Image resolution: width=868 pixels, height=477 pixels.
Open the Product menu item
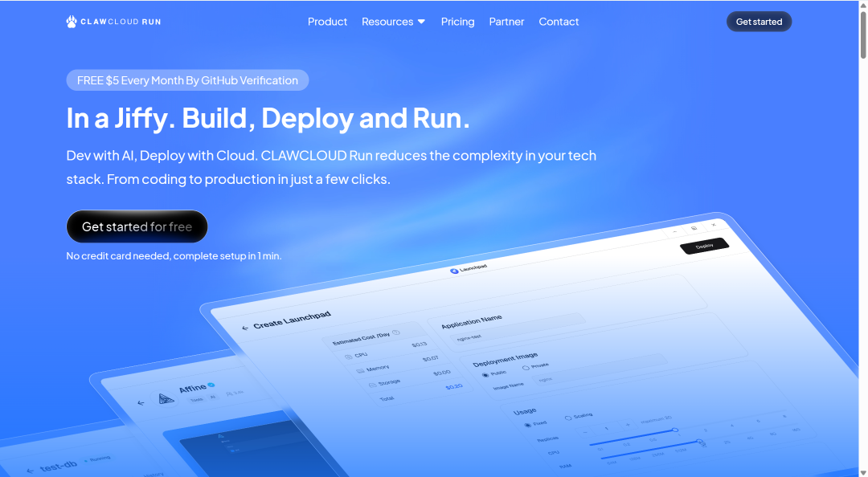pos(327,22)
